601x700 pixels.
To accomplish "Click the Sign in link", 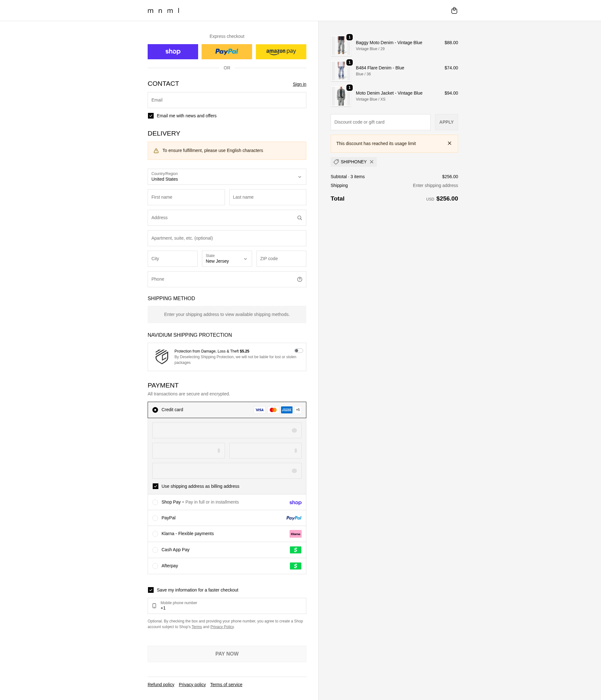I will tap(299, 84).
